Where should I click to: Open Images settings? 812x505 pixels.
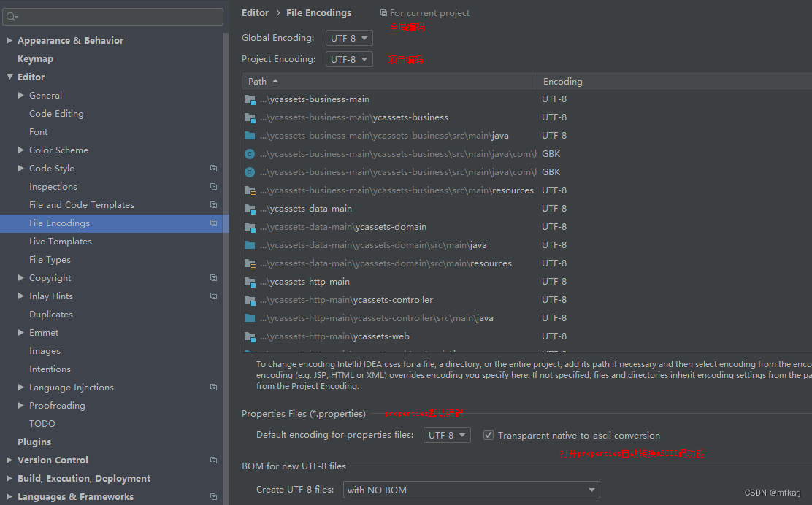[x=45, y=351]
